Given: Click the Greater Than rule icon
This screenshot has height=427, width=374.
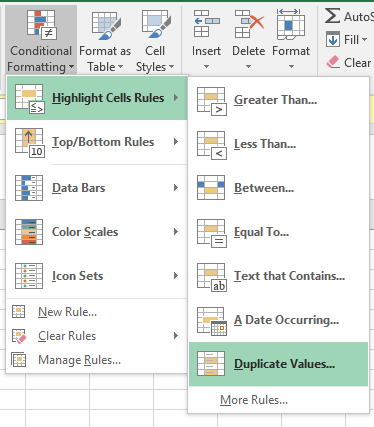Looking at the screenshot, I should [x=212, y=101].
